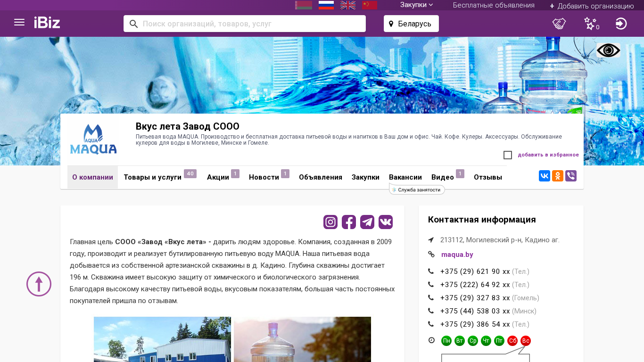Open the hamburger menu
The height and width of the screenshot is (362, 644).
(19, 23)
